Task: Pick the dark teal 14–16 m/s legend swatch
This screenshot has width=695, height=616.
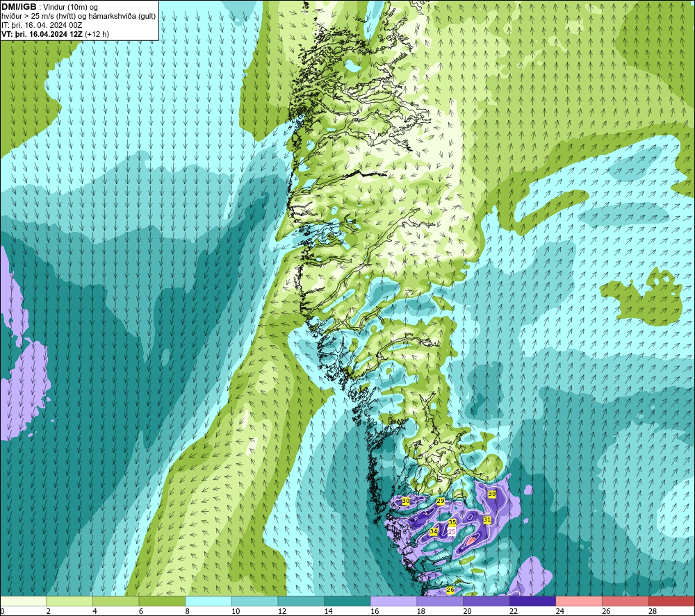Action: pyautogui.click(x=347, y=601)
